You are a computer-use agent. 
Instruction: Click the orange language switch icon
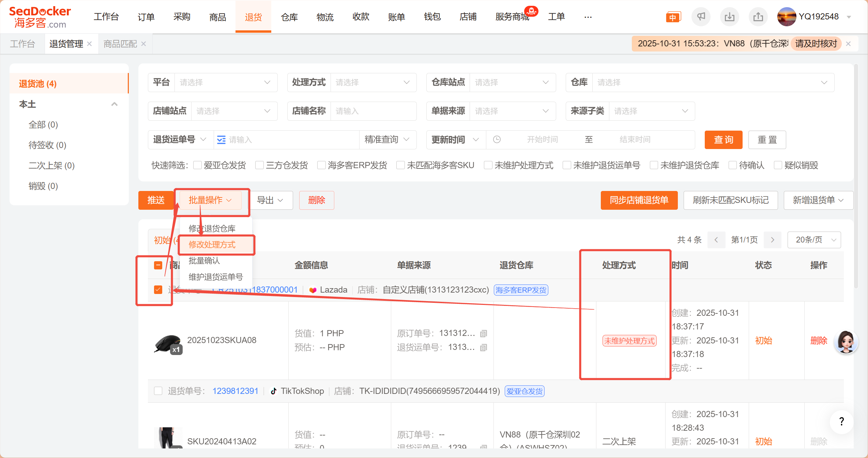pyautogui.click(x=673, y=17)
